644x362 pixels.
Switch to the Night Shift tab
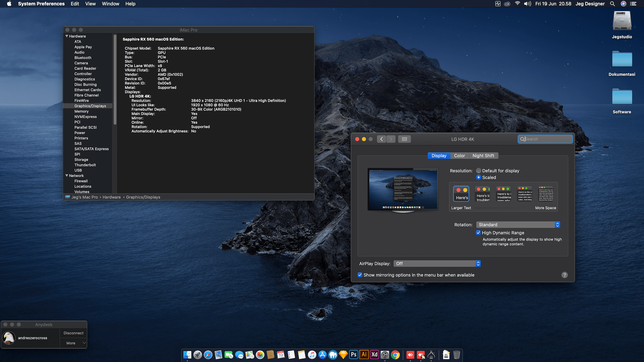click(483, 156)
